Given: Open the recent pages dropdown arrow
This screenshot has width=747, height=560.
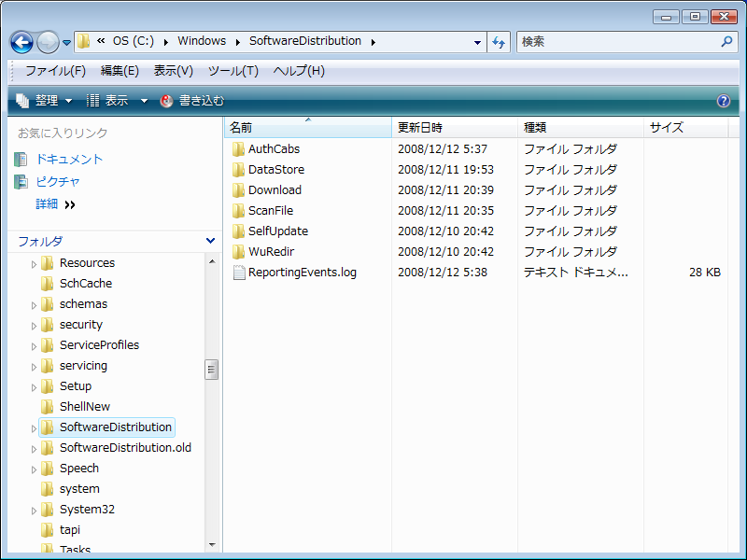Looking at the screenshot, I should [66, 43].
